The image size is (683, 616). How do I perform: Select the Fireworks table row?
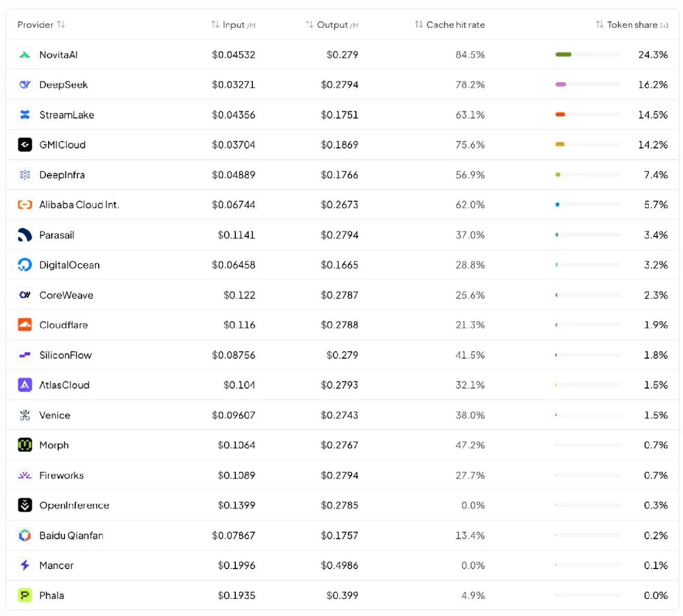(342, 476)
